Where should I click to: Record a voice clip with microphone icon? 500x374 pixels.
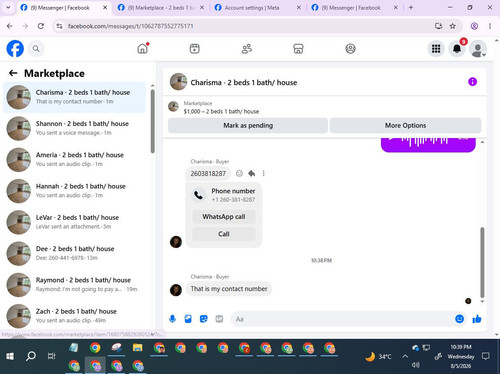pos(172,319)
